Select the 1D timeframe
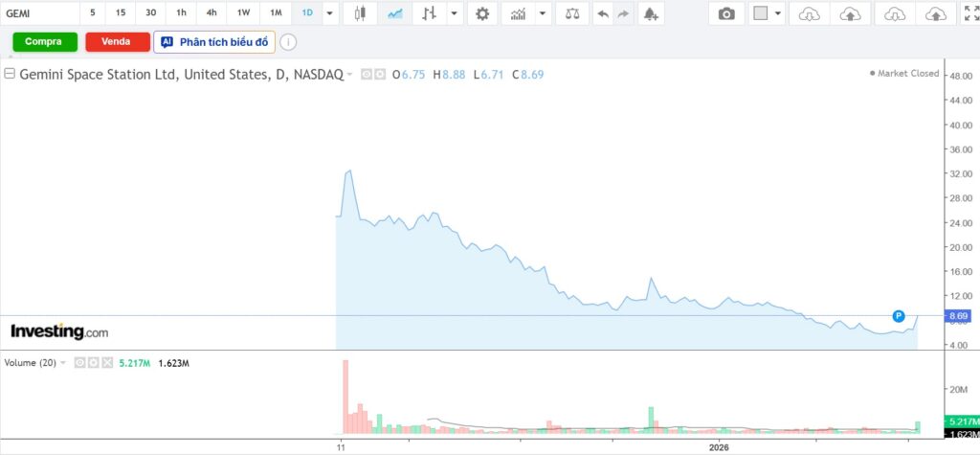 point(307,12)
